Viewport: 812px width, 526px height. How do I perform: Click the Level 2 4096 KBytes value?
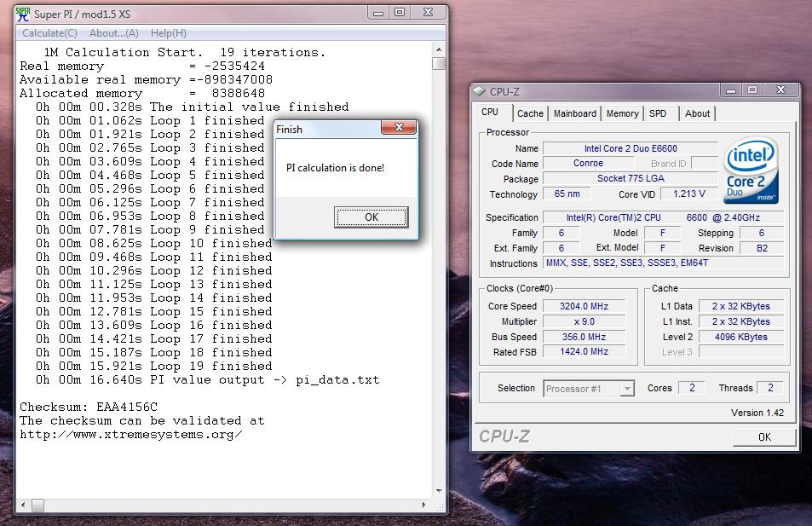pos(741,337)
